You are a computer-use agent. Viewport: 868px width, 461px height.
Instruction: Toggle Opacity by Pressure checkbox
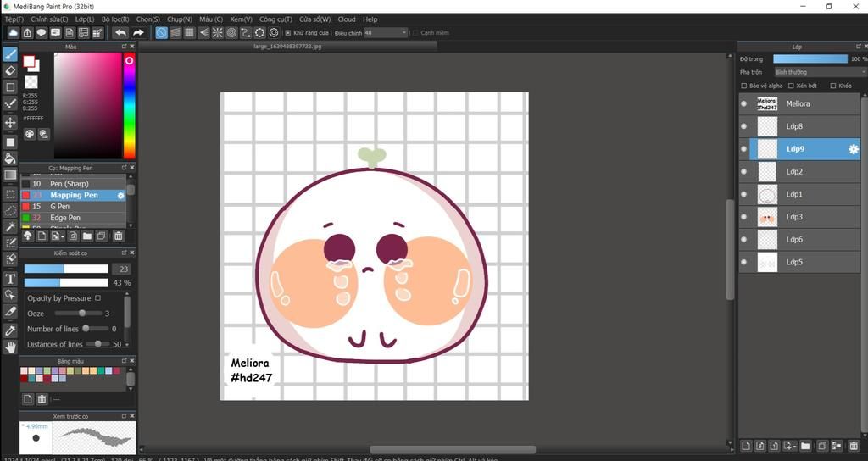click(98, 297)
